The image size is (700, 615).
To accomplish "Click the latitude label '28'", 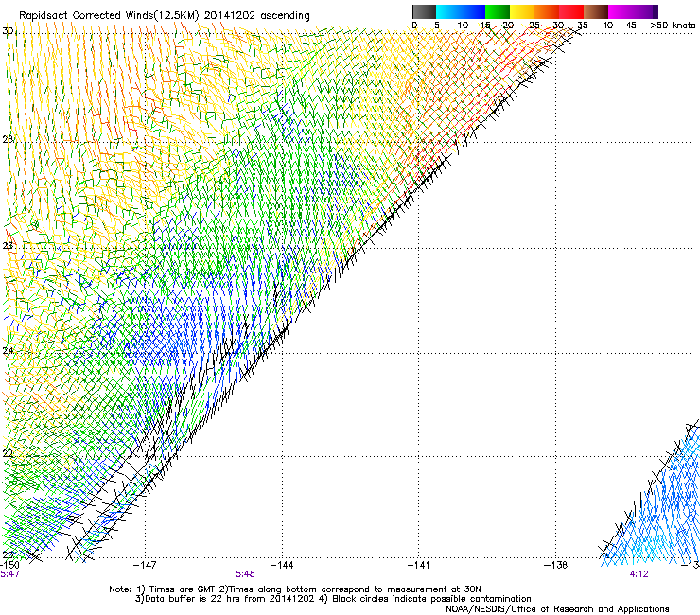I will pos(8,139).
